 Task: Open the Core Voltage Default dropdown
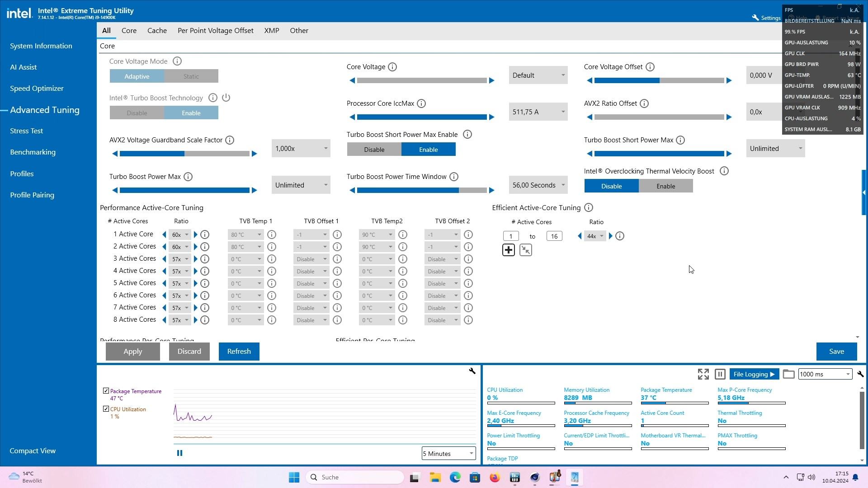tap(538, 75)
